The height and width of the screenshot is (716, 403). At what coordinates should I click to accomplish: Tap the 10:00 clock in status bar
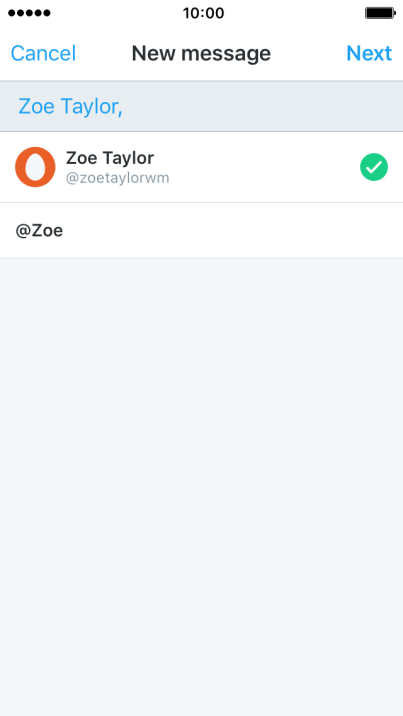coord(204,13)
